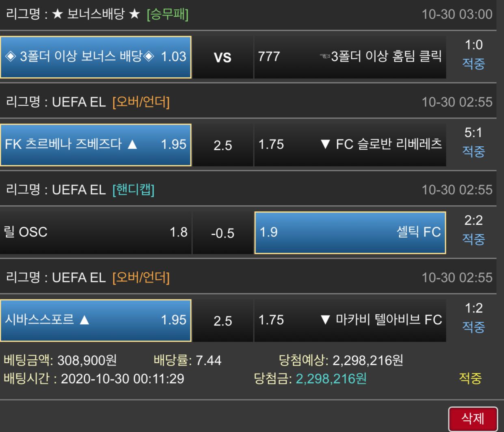504x432 pixels.
Task: Select the 3폴더 이상 보너스 배당 1.03 option
Action: (96, 57)
